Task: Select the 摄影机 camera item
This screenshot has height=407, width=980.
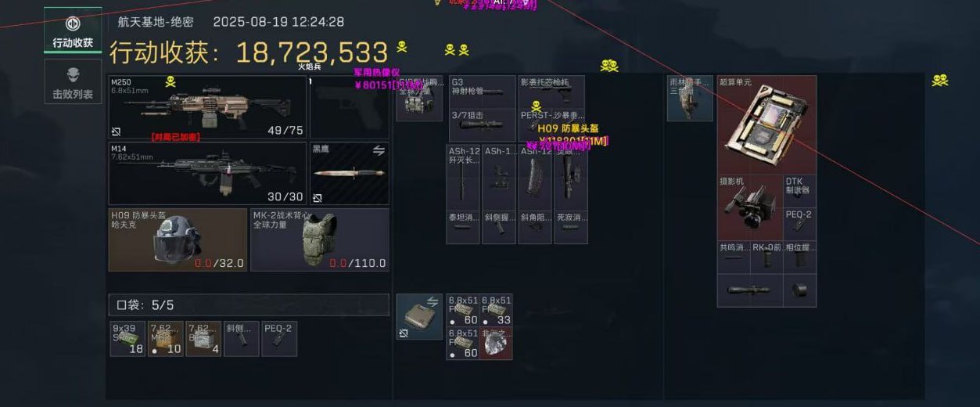Action: [749, 207]
